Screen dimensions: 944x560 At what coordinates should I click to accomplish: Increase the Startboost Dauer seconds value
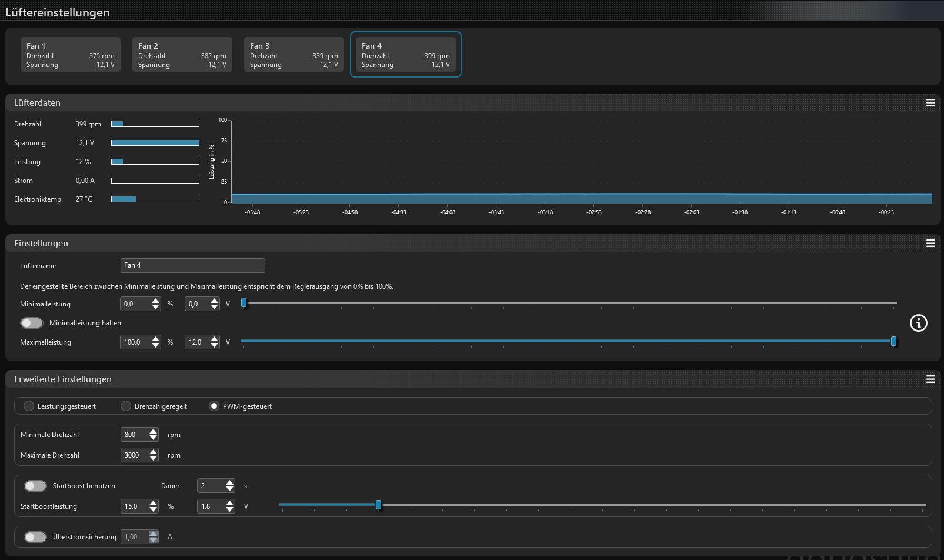pos(229,482)
